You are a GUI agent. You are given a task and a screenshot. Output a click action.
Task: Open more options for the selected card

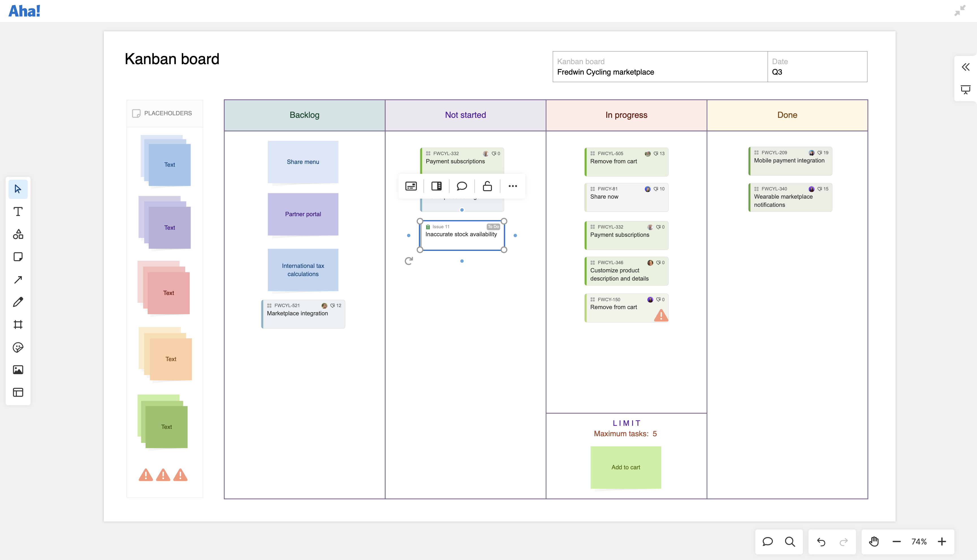513,186
